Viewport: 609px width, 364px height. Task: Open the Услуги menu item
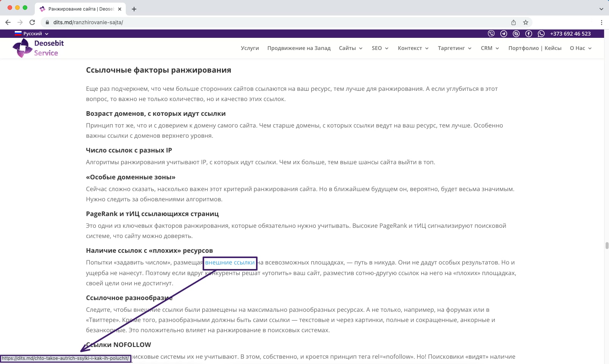[x=250, y=48]
